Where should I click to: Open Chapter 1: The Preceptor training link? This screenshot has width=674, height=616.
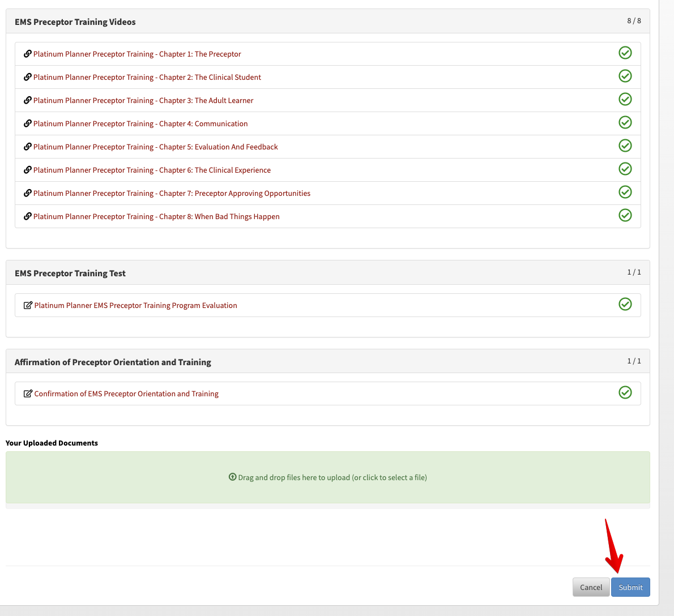137,54
